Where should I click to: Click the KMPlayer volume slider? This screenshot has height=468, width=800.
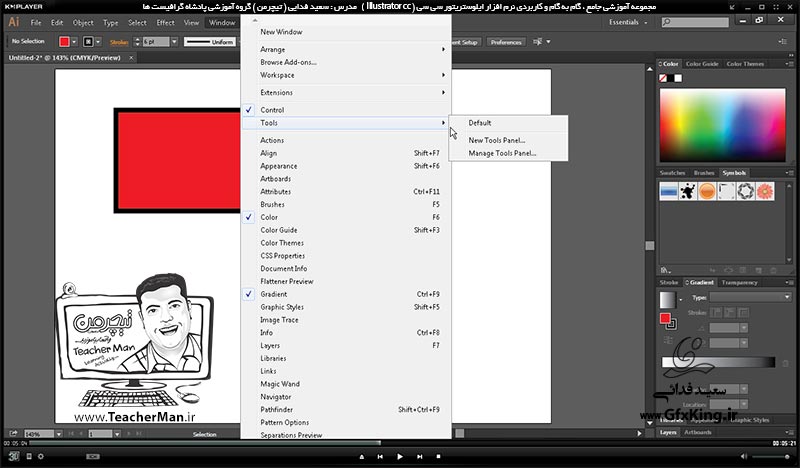click(772, 456)
